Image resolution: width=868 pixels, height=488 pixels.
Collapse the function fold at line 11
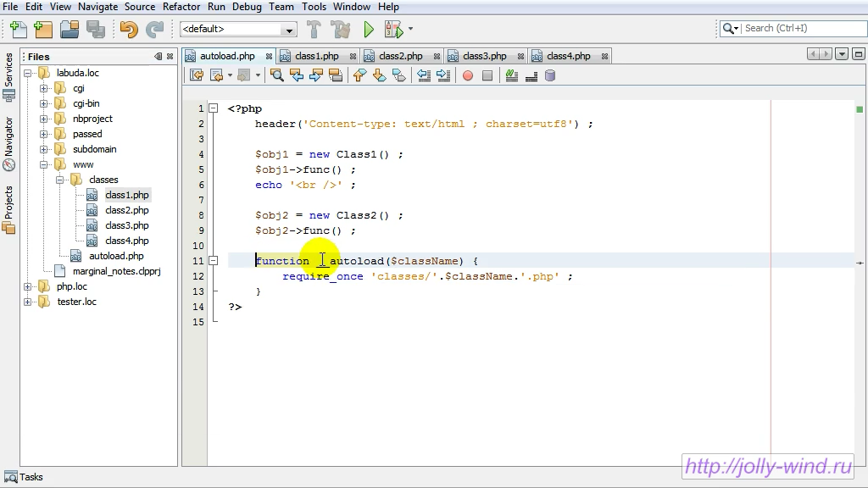[x=213, y=261]
